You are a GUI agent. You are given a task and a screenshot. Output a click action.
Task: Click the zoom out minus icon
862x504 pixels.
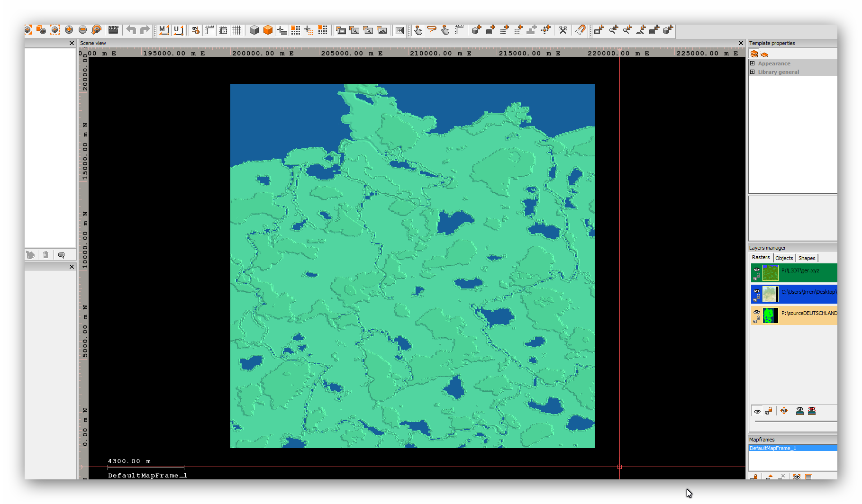point(83,30)
